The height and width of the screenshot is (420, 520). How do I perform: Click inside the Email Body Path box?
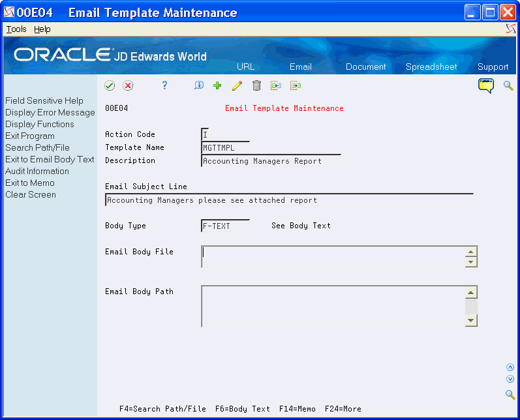click(x=333, y=307)
